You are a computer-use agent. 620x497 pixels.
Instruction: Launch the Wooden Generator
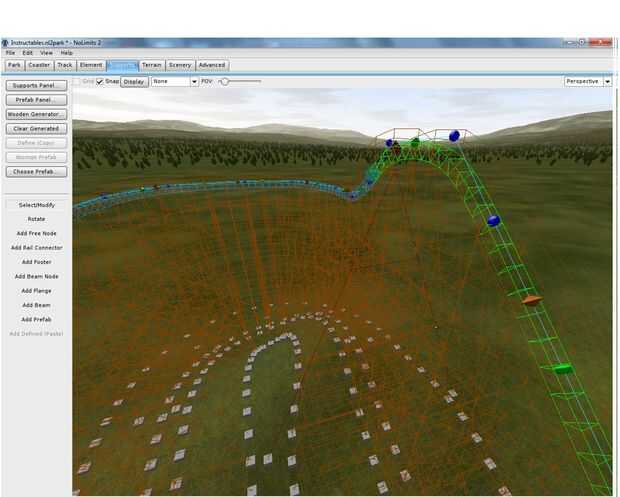coord(36,114)
